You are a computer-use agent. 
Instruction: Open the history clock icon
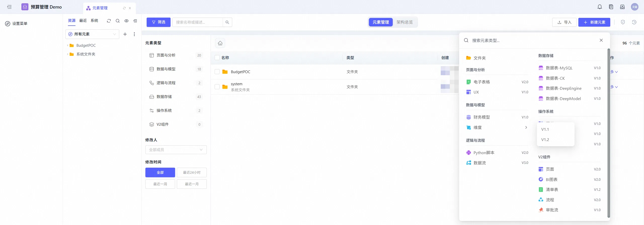click(634, 22)
